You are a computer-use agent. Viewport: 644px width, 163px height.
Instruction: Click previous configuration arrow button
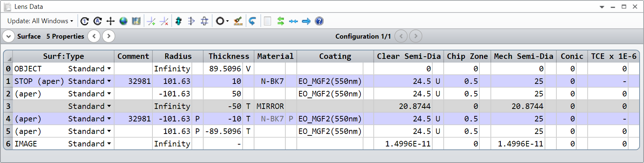pyautogui.click(x=401, y=36)
